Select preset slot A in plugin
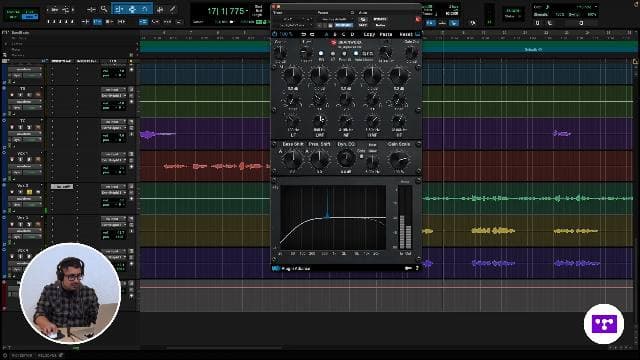 [326, 34]
